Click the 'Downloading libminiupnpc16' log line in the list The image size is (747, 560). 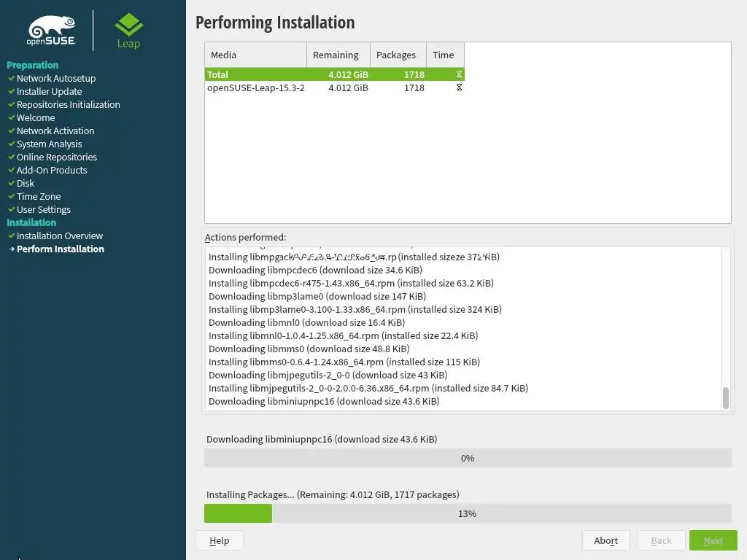(x=324, y=402)
